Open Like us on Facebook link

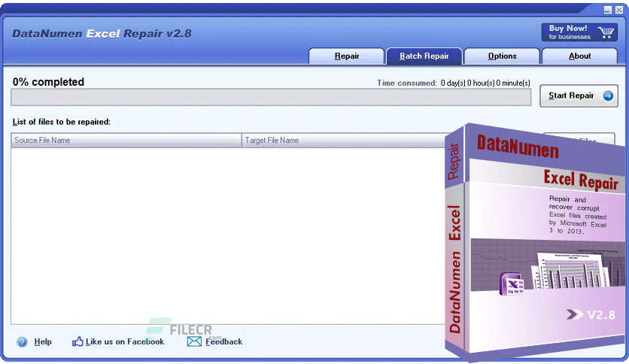(x=125, y=341)
